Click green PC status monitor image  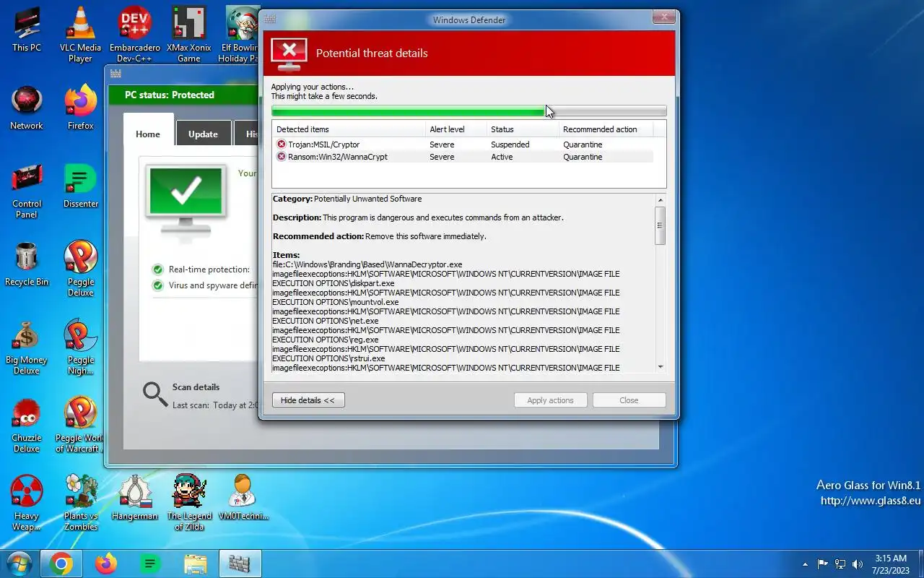pyautogui.click(x=186, y=200)
